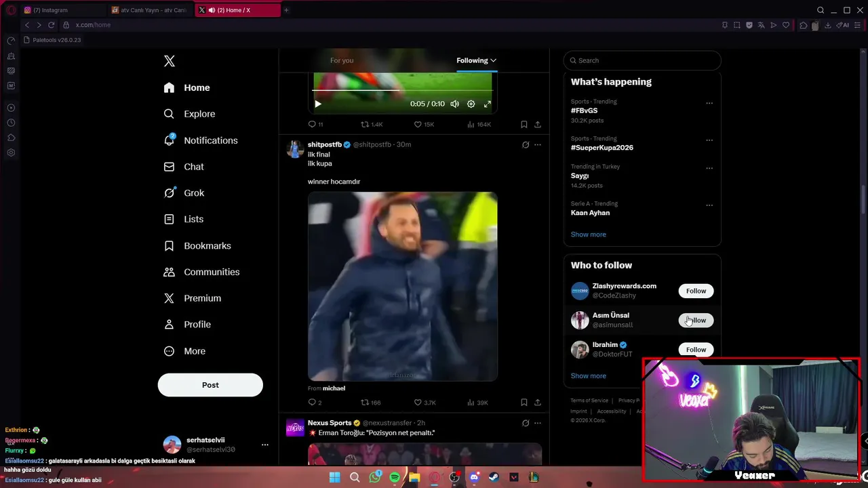Mute the video volume
This screenshot has height=488, width=868.
pyautogui.click(x=454, y=104)
